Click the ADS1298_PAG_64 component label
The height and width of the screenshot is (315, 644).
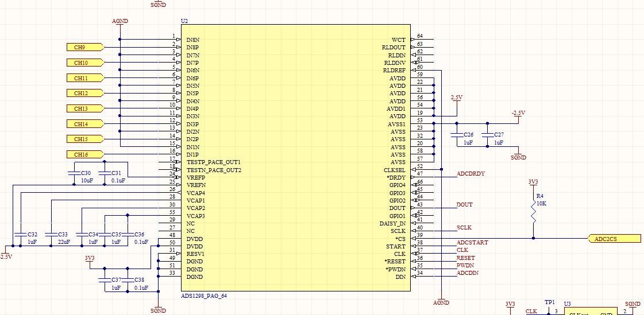[204, 295]
